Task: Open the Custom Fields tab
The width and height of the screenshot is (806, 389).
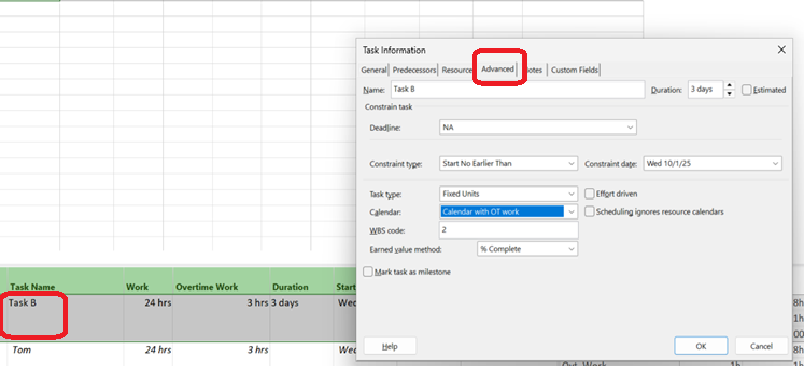Action: pyautogui.click(x=574, y=70)
